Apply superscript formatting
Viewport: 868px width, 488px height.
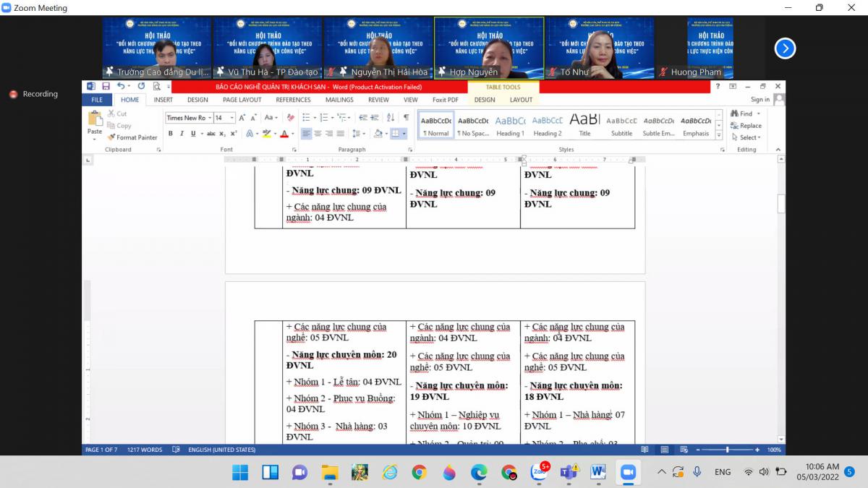234,134
